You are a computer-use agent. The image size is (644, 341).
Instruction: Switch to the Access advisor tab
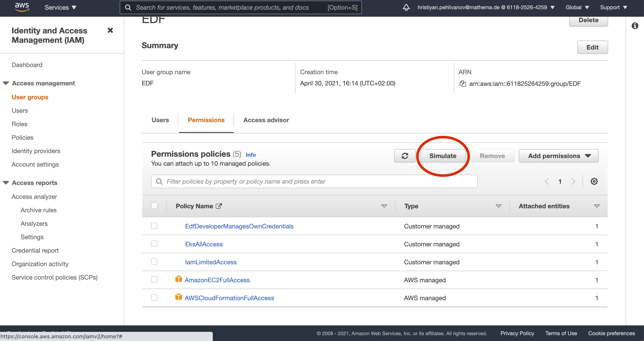[266, 120]
